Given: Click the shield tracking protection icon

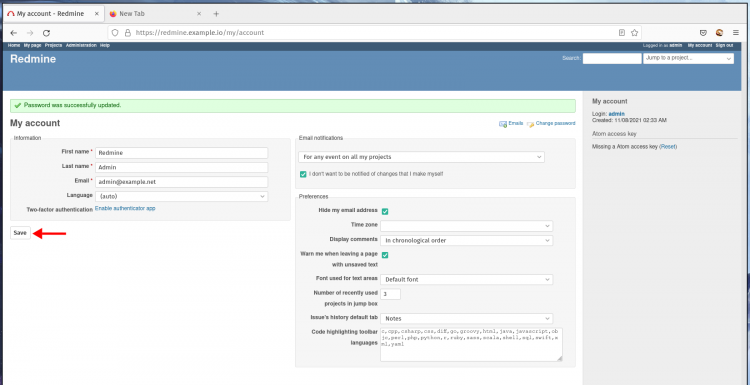Looking at the screenshot, I should (115, 33).
